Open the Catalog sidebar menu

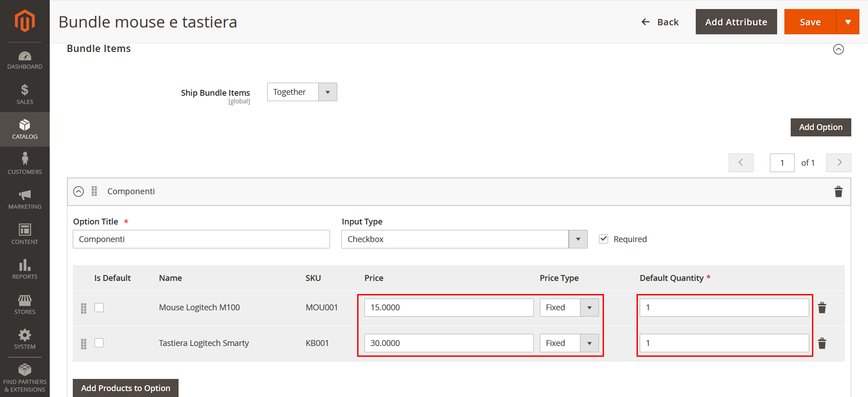pos(25,129)
